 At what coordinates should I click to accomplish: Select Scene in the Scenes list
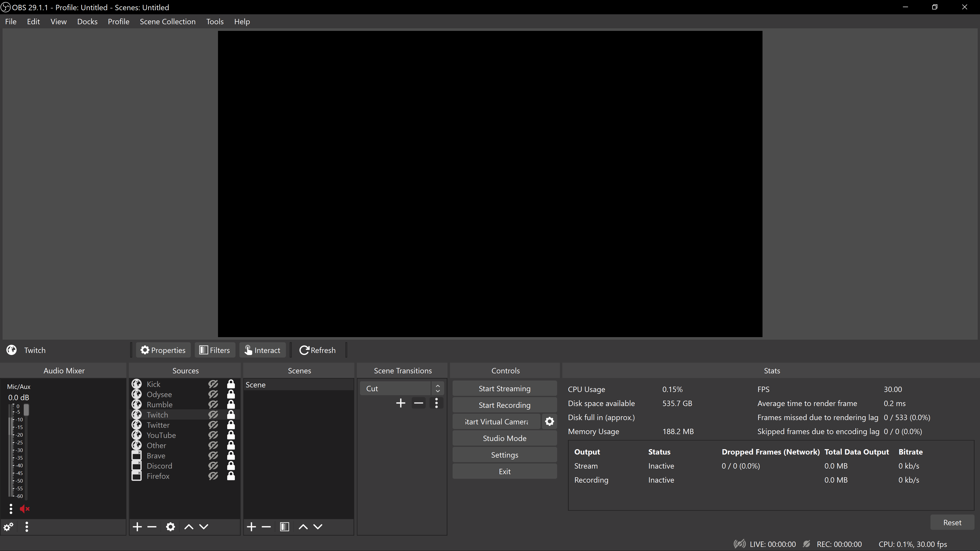pos(299,384)
